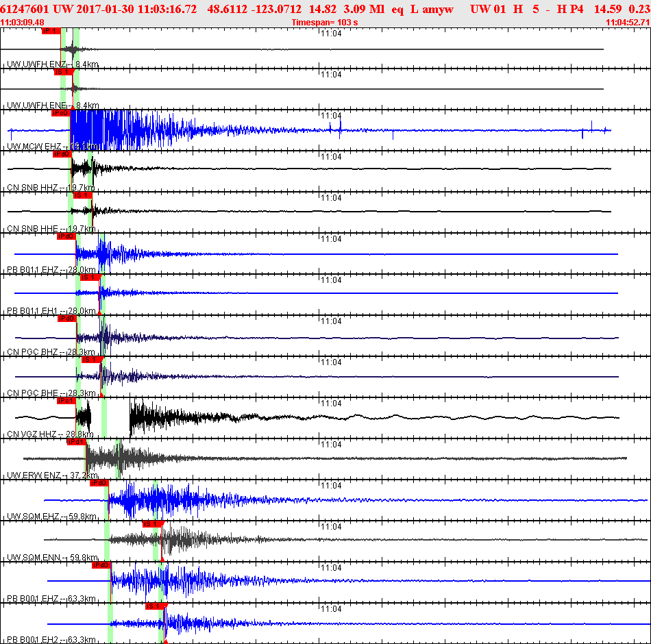Select the iPc1 pick flag on VGZ HHZ

[65, 401]
